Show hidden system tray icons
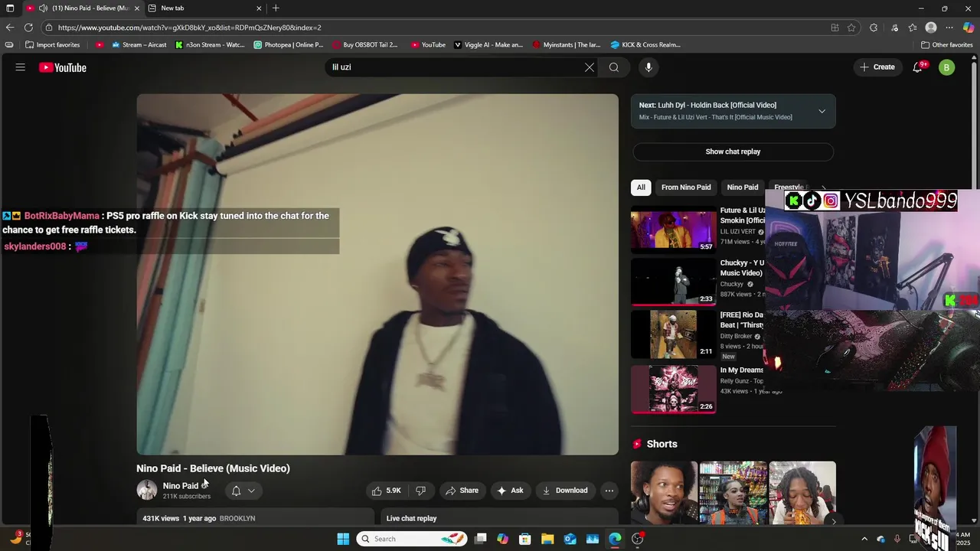The image size is (980, 551). (x=864, y=539)
